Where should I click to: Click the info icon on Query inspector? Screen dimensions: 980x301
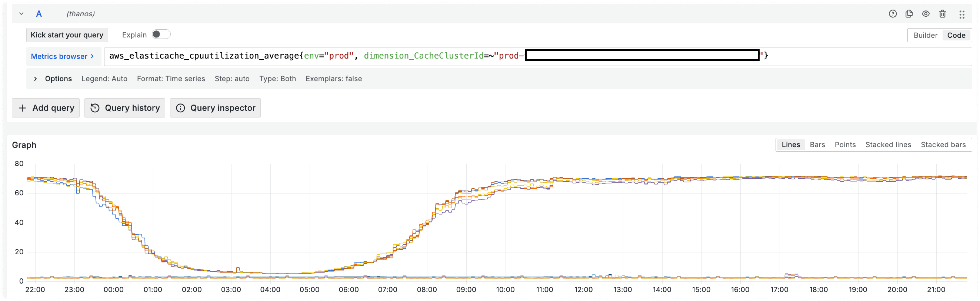click(180, 108)
